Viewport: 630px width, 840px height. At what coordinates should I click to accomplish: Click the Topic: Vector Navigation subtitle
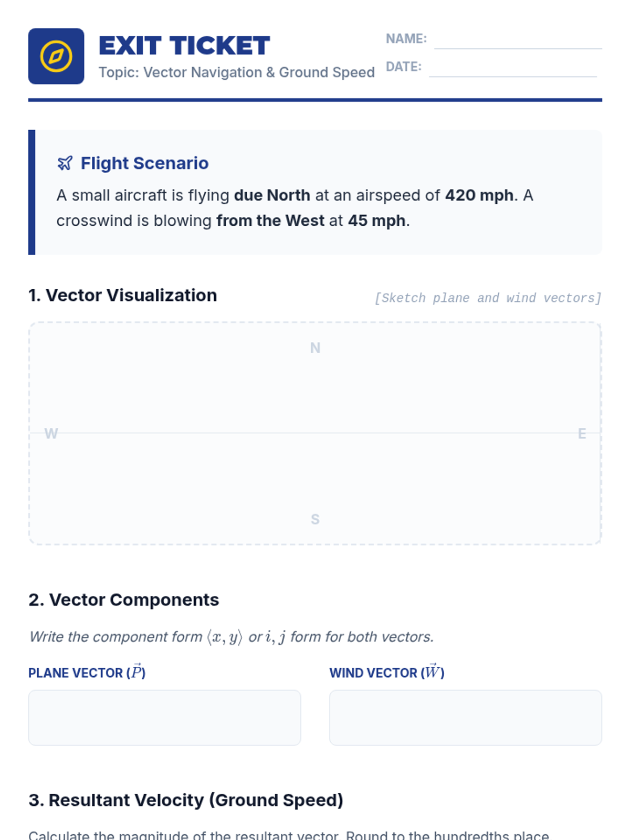coord(236,72)
